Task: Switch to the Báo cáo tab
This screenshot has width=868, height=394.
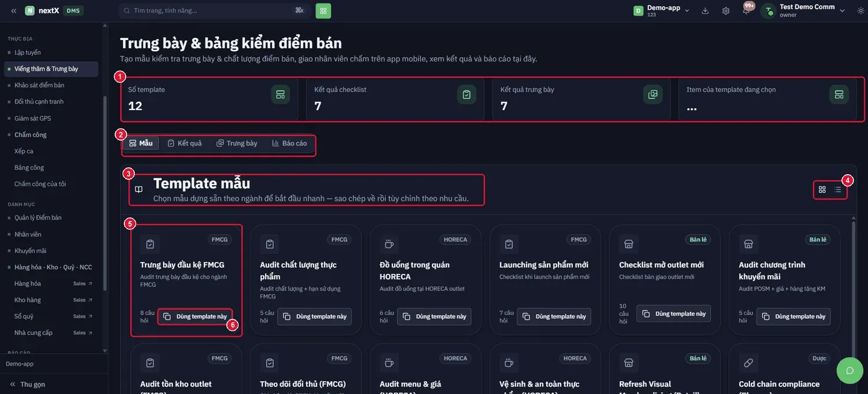Action: (289, 143)
